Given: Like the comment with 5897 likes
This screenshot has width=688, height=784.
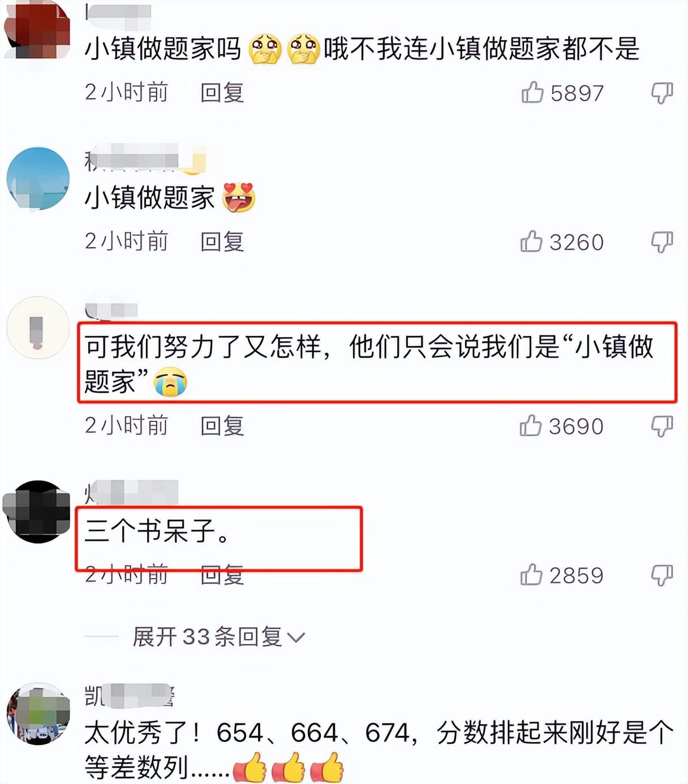Looking at the screenshot, I should click(x=532, y=92).
